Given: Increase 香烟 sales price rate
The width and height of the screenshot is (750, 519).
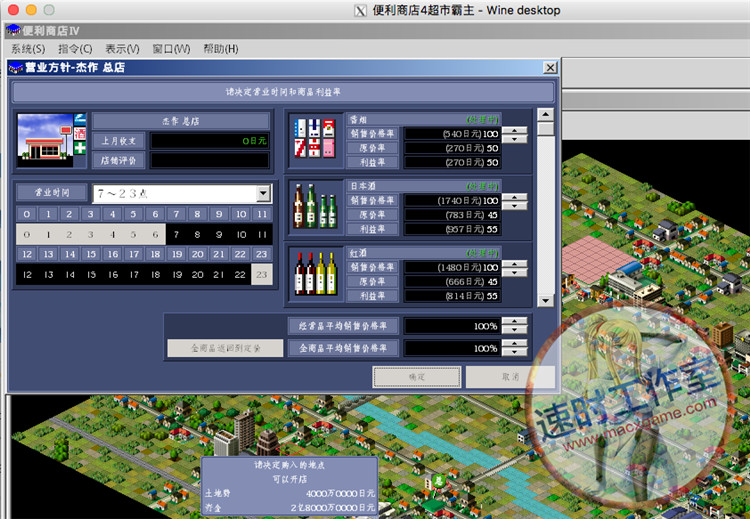Looking at the screenshot, I should point(514,130).
